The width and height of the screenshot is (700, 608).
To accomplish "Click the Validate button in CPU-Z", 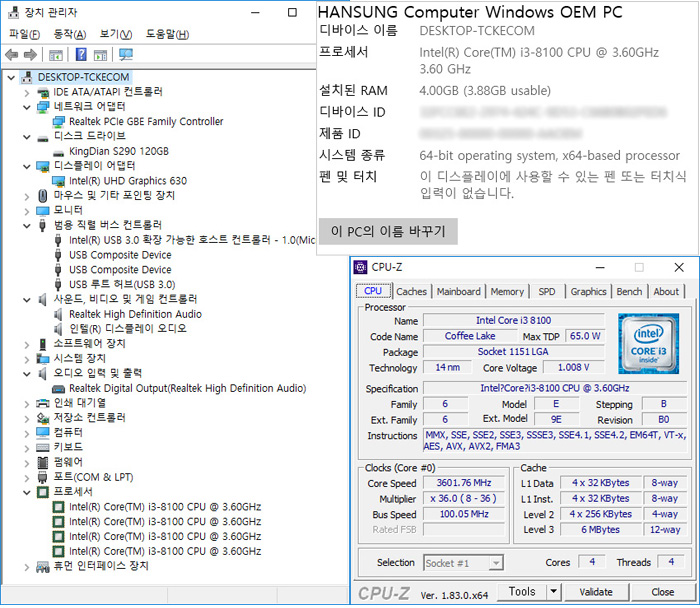I will pyautogui.click(x=596, y=592).
